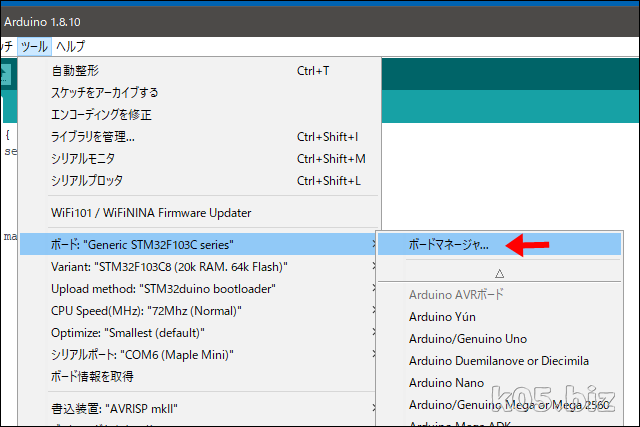The height and width of the screenshot is (427, 640).
Task: Select Arduino Nano board
Action: (x=499, y=383)
